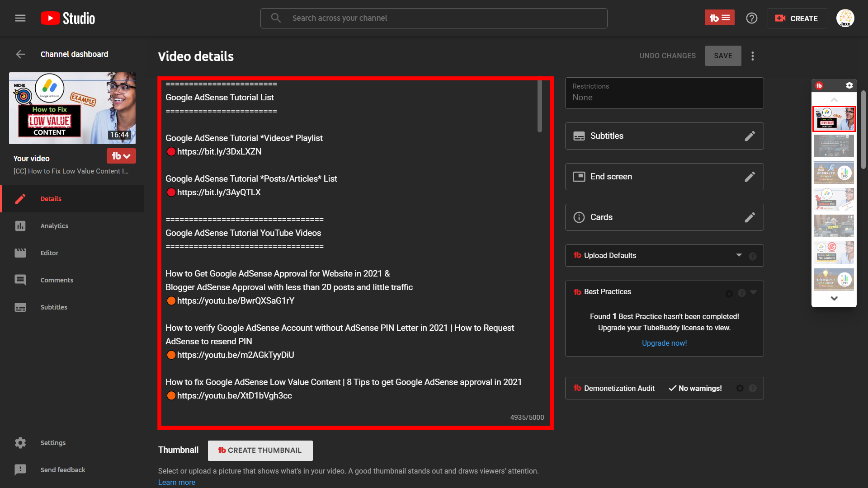868x488 pixels.
Task: Open the Cards panel row
Action: 664,217
